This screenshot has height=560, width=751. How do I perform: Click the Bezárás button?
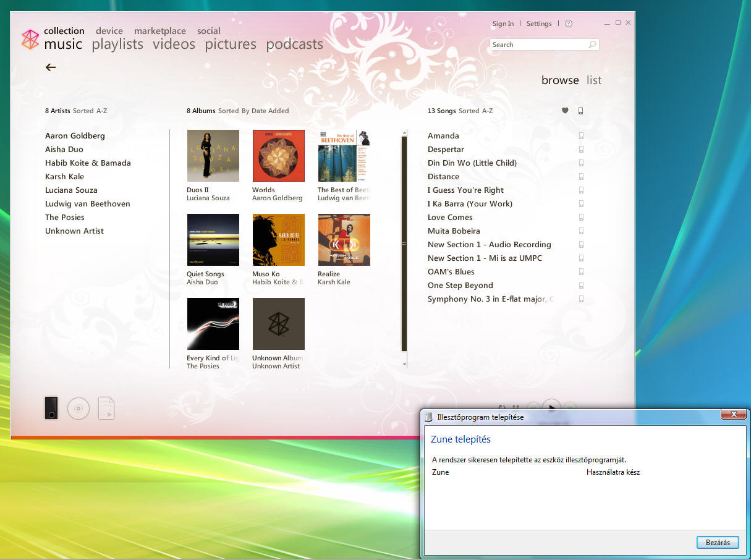tap(717, 543)
